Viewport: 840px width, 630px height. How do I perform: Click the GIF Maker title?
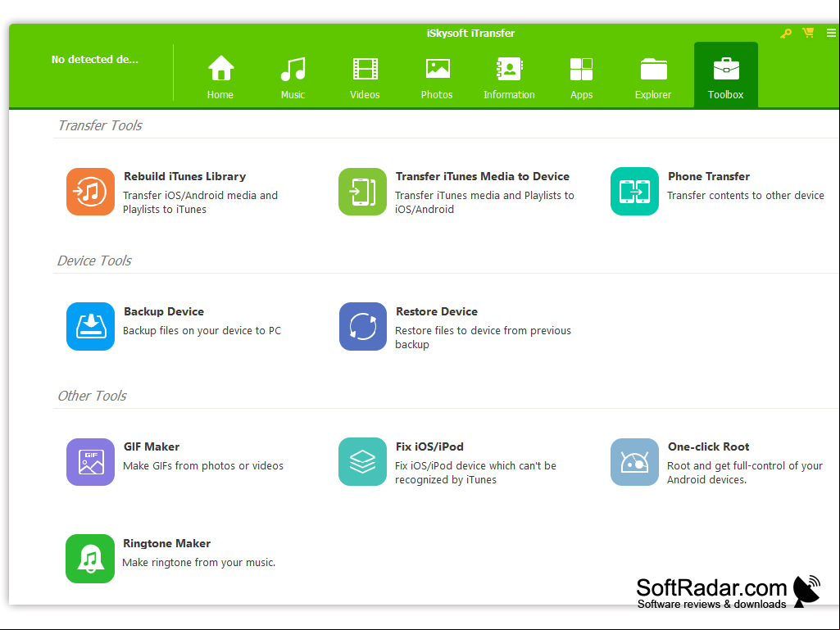(x=152, y=446)
